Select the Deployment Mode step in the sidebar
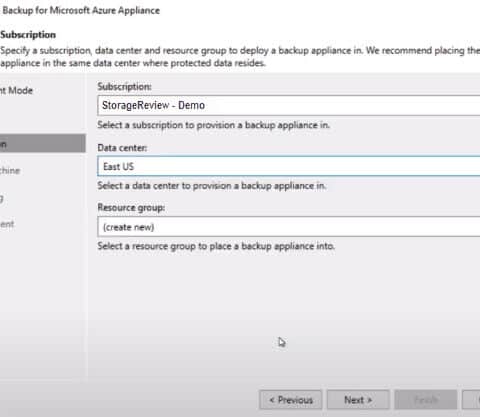This screenshot has height=417, width=480. pyautogui.click(x=16, y=90)
